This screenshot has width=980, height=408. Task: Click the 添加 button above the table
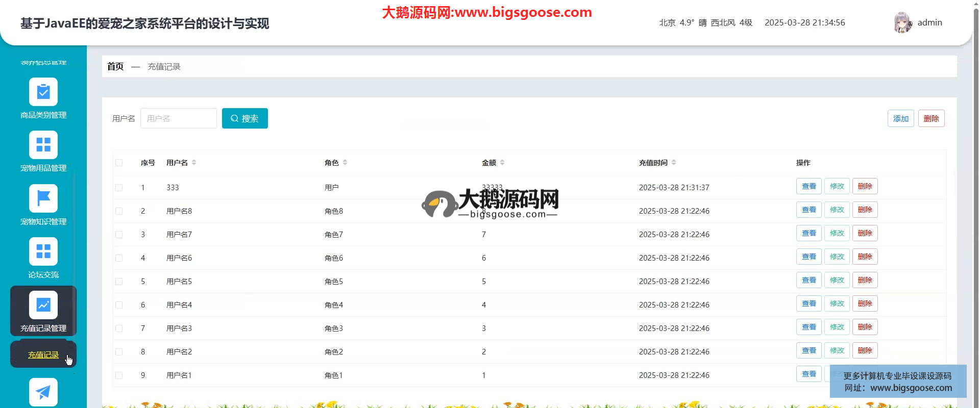(x=900, y=118)
